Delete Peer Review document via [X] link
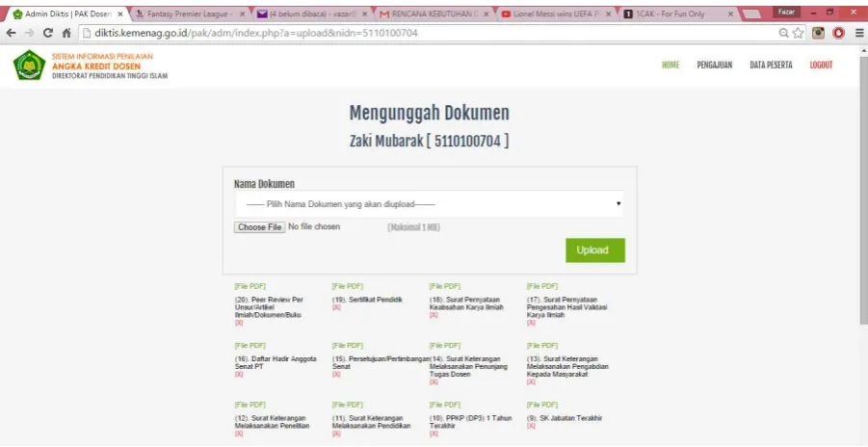 (x=239, y=323)
